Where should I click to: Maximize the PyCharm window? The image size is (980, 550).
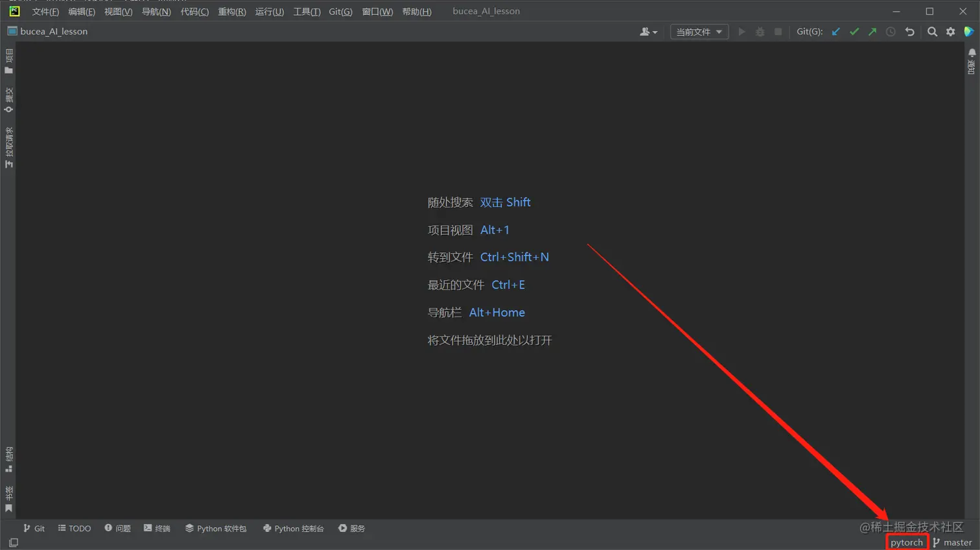pos(929,11)
